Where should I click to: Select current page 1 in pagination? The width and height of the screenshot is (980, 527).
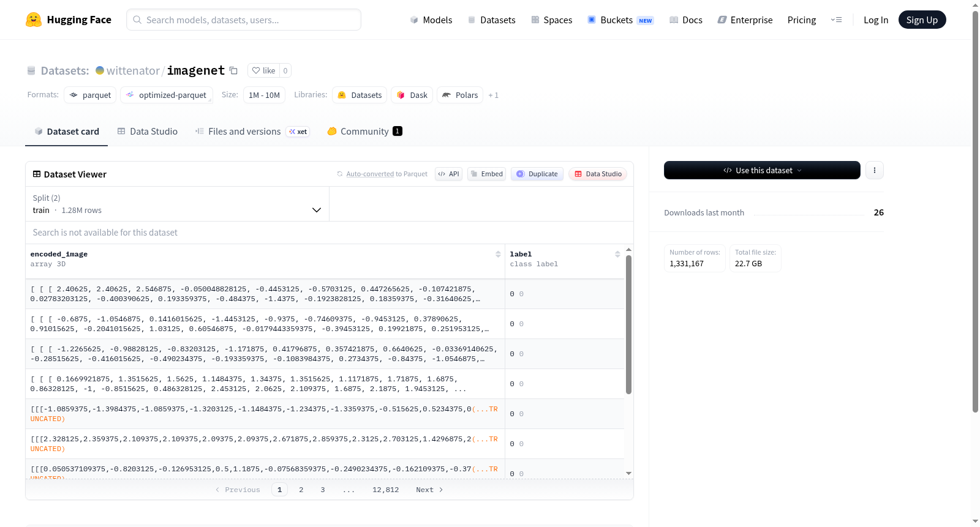click(280, 490)
